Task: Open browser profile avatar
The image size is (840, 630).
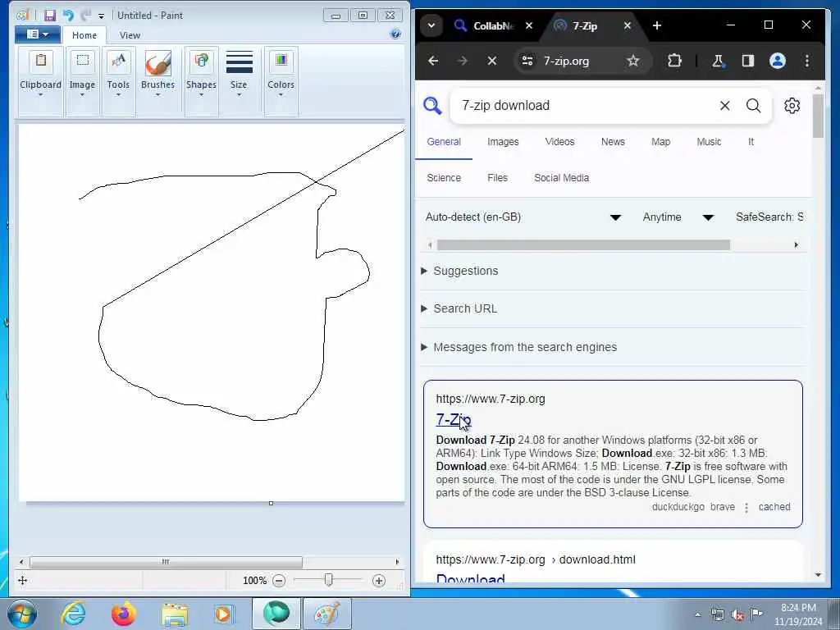Action: (x=778, y=61)
